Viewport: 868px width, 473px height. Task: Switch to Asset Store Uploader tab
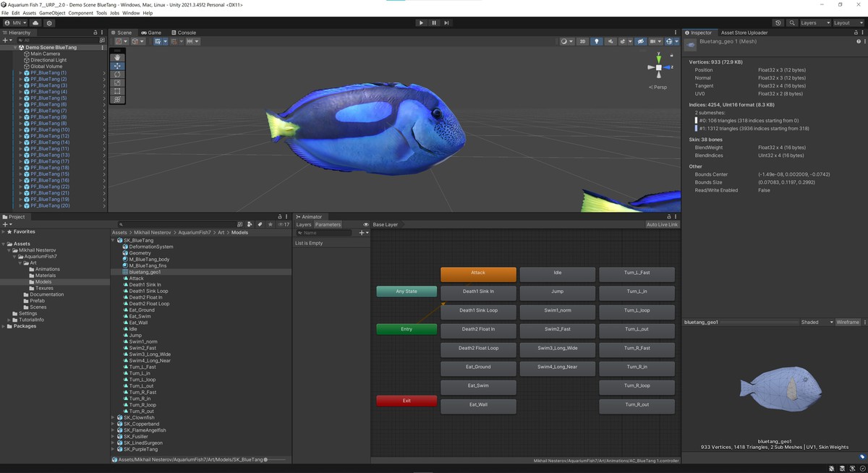[x=744, y=33]
